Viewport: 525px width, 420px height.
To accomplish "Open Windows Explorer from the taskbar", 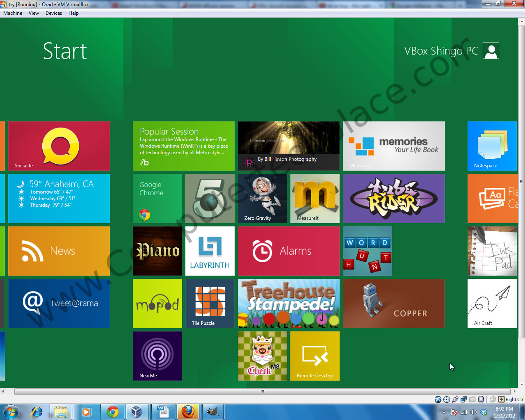I will click(x=61, y=412).
